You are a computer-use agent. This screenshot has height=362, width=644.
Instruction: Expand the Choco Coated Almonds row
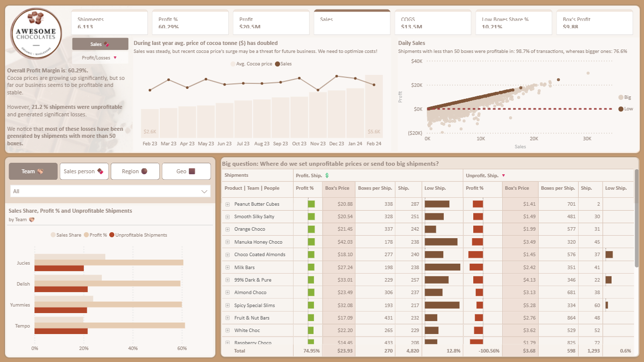(228, 255)
